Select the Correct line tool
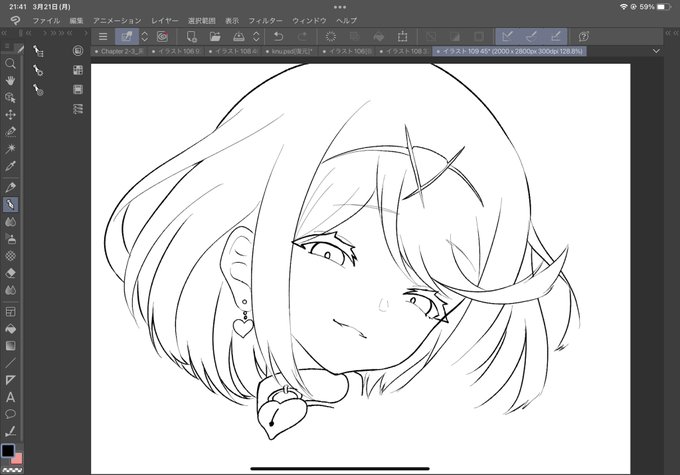The height and width of the screenshot is (475, 680). tap(10, 431)
